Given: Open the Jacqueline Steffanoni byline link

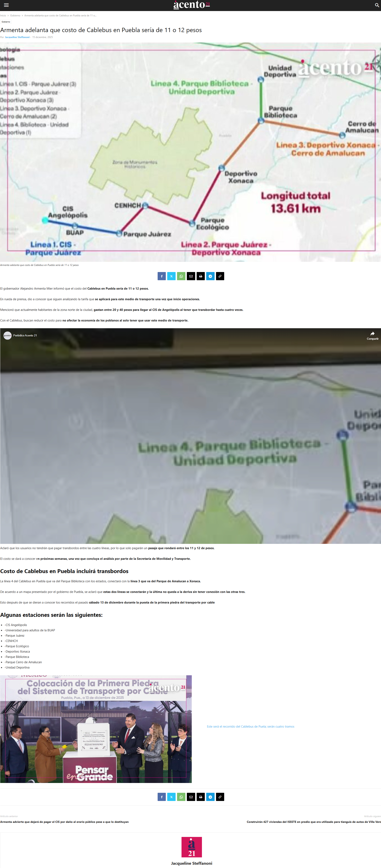Looking at the screenshot, I should [17, 37].
